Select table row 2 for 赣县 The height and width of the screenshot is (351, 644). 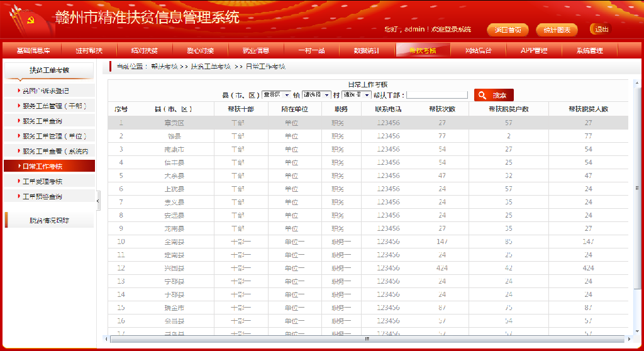(368, 136)
